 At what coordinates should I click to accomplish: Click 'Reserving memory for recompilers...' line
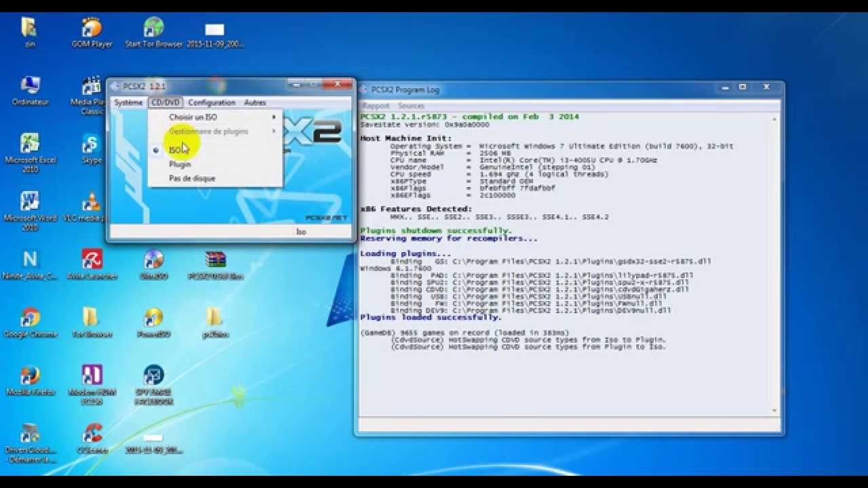[x=449, y=239]
